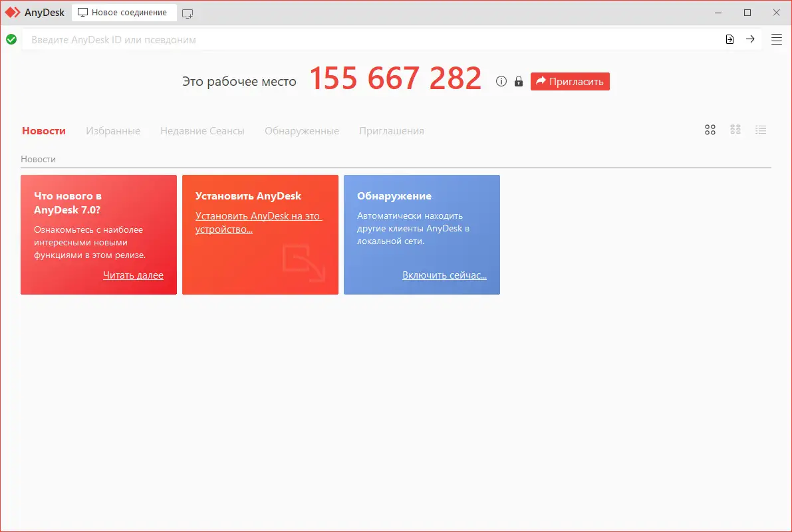The height and width of the screenshot is (532, 792).
Task: Click the Новости section heading
Action: click(x=39, y=159)
